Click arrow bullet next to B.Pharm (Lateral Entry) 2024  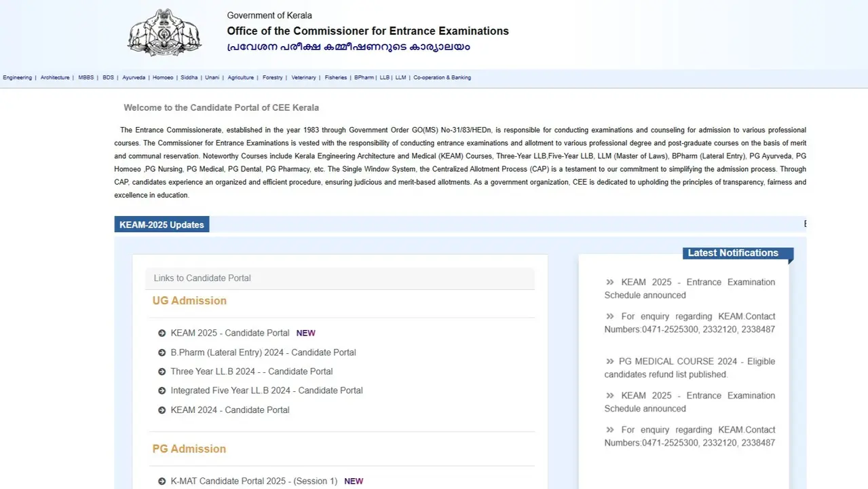pyautogui.click(x=161, y=352)
